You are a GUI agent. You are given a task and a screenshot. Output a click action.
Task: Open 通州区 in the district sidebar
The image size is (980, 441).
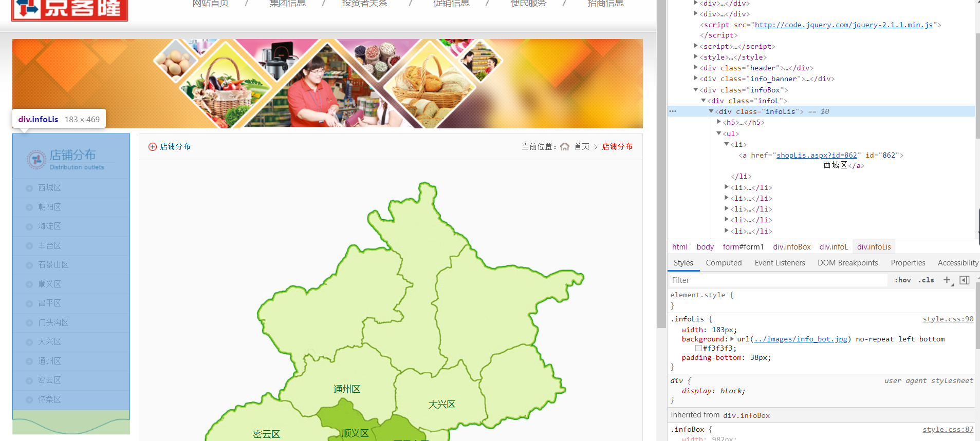pyautogui.click(x=49, y=361)
